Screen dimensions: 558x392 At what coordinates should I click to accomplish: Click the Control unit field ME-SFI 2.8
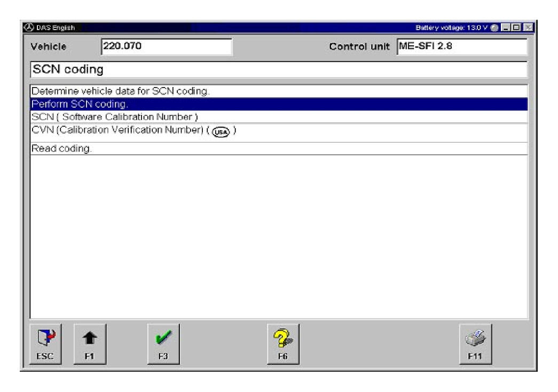pyautogui.click(x=461, y=47)
